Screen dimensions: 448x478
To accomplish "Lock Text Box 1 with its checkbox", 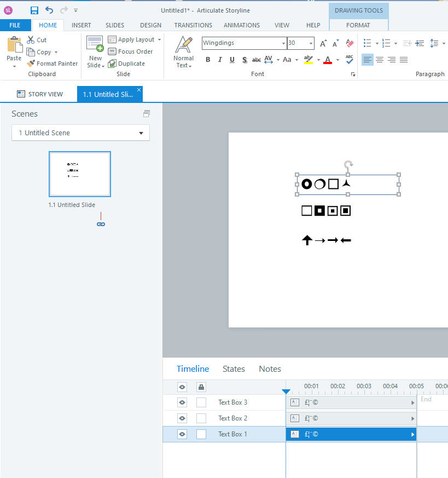I will (201, 434).
